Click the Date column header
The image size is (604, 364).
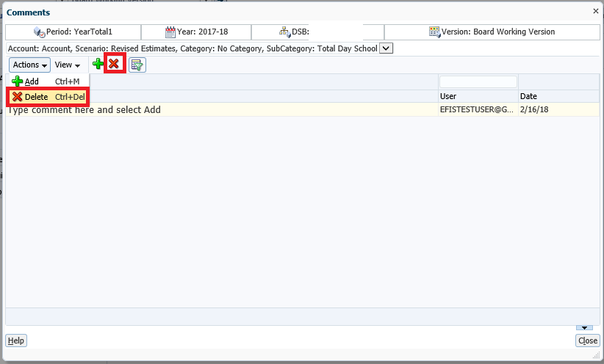[558, 96]
